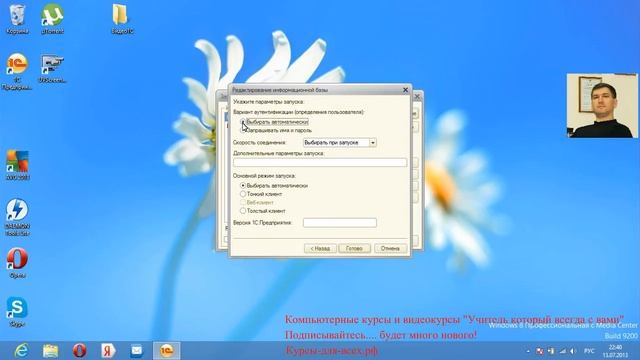Open the uTorrent desktop shortcut
Screen dimensions: 640x360
click(52, 19)
